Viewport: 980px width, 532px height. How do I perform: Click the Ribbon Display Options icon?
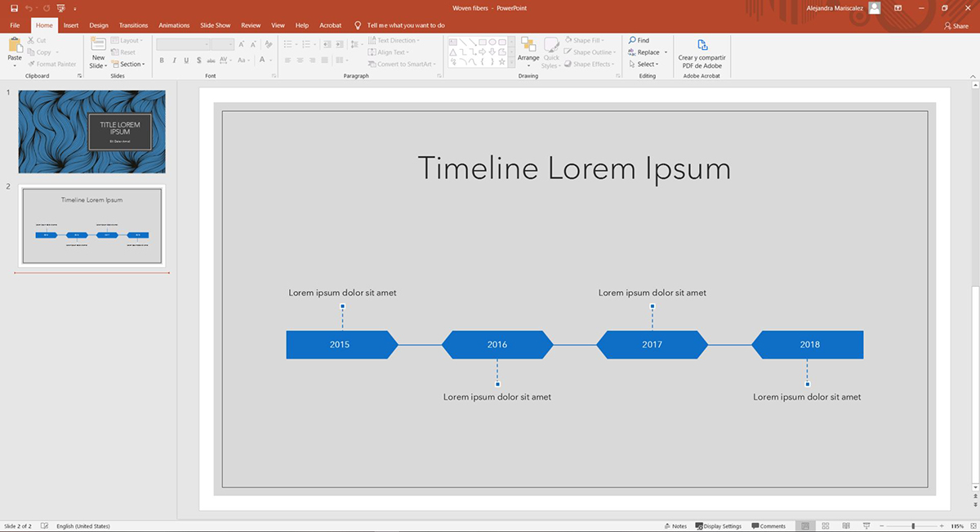pyautogui.click(x=898, y=7)
